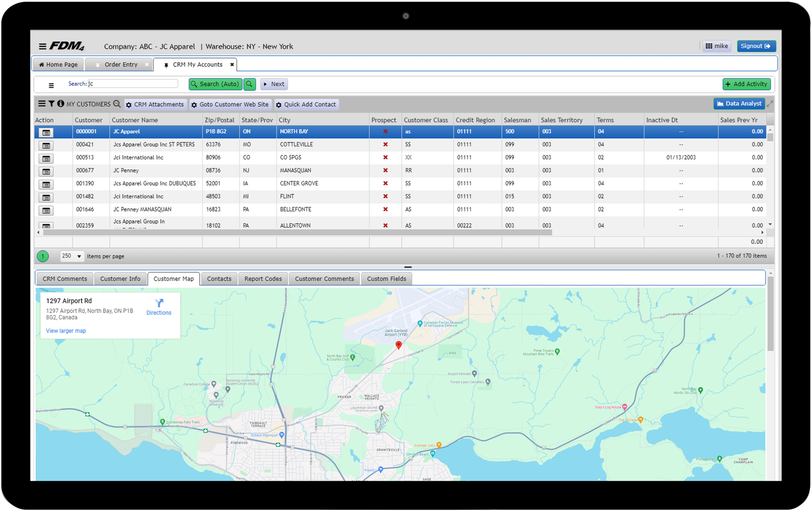
Task: Open search bar hamburger menu left of Search
Action: (51, 85)
